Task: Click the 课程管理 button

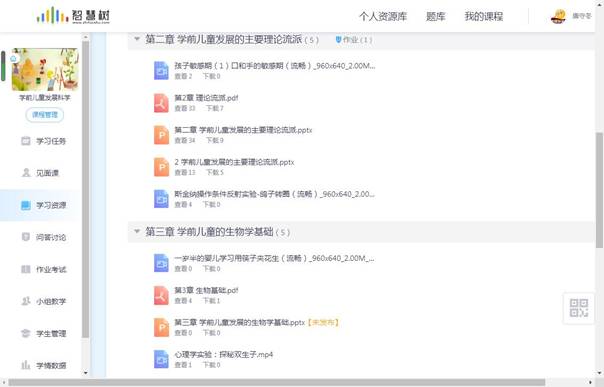Action: [45, 115]
